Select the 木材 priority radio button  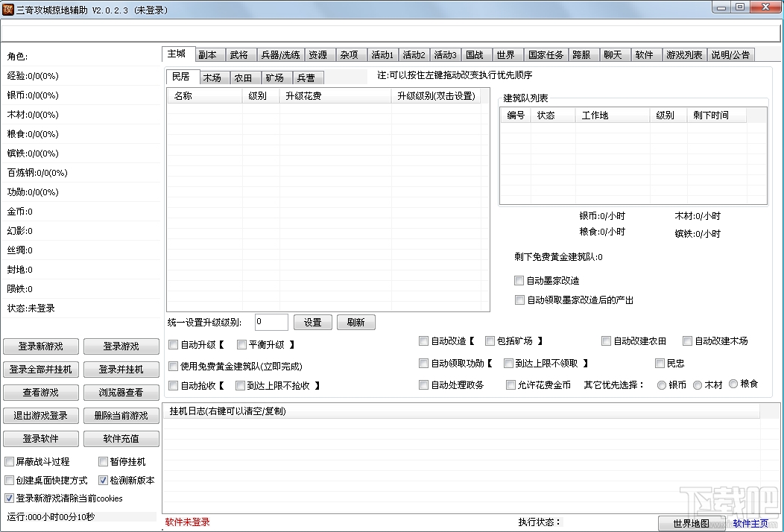tap(698, 385)
